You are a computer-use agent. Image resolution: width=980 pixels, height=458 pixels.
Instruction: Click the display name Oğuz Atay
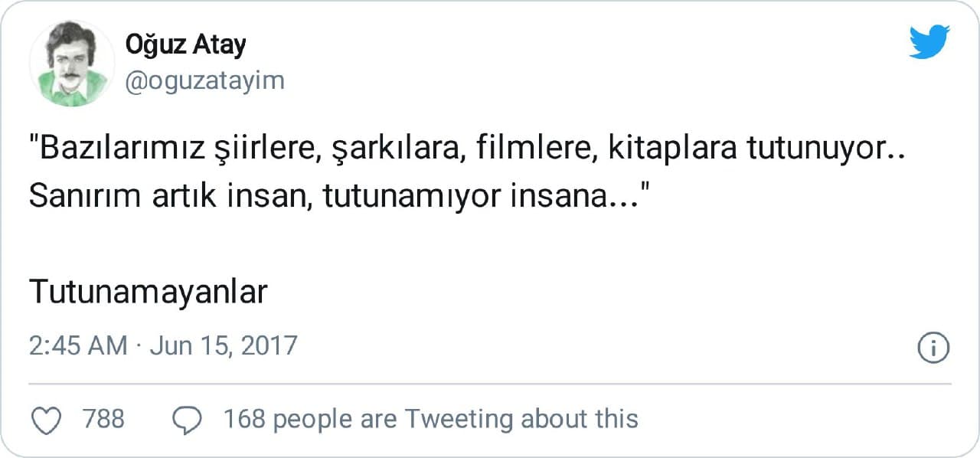click(x=186, y=45)
